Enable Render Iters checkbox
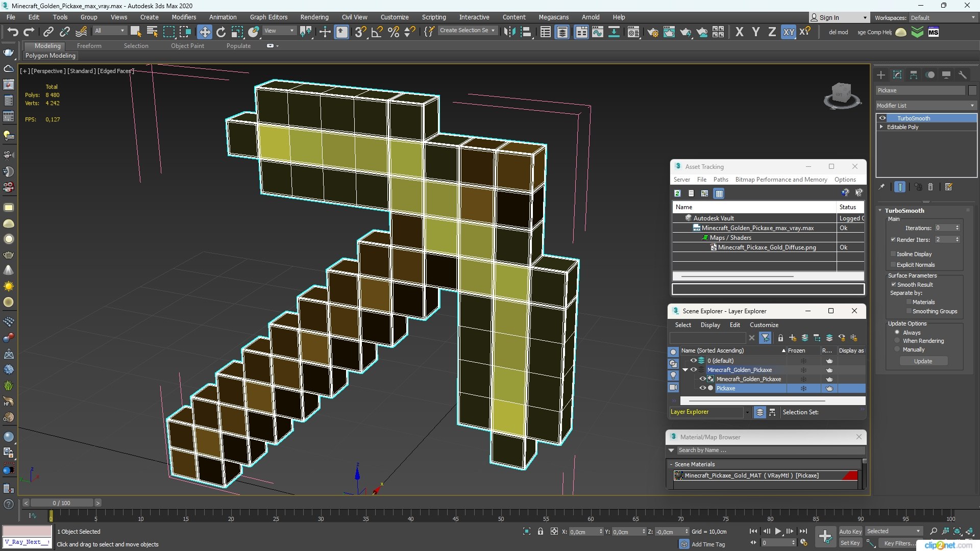 (x=893, y=239)
